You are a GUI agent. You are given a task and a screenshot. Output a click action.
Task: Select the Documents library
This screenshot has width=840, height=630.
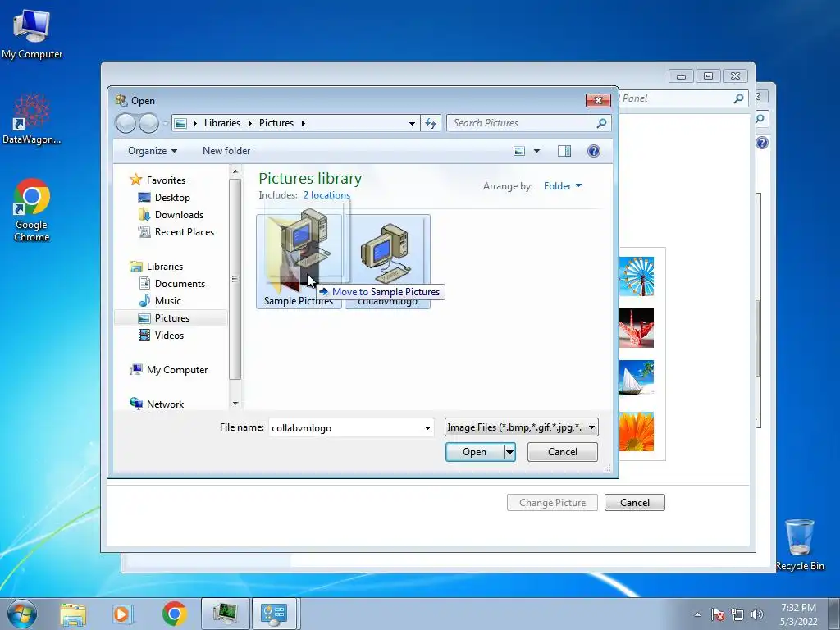(180, 284)
